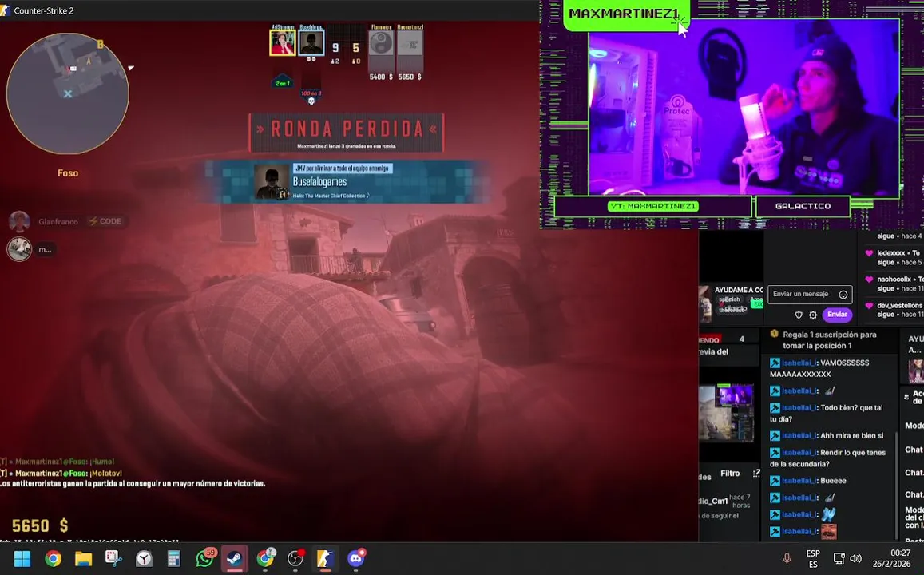The width and height of the screenshot is (924, 575).
Task: Open the Filtro option in activity panel
Action: point(729,473)
